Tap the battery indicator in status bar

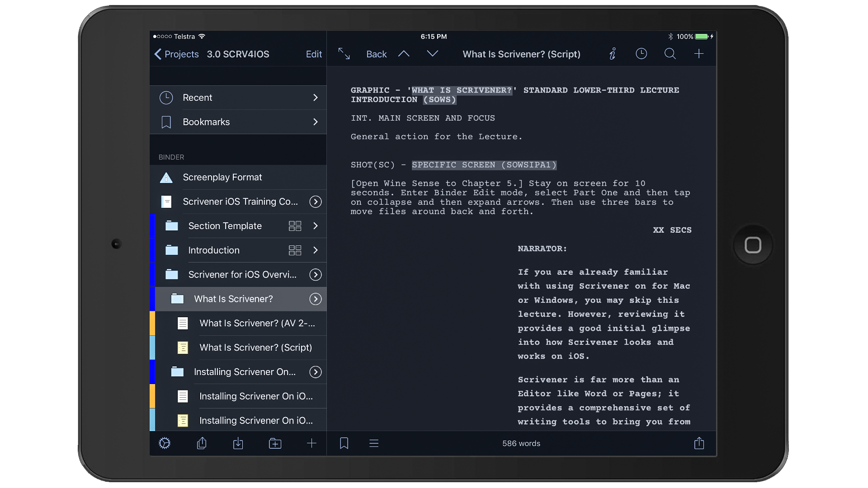click(702, 37)
